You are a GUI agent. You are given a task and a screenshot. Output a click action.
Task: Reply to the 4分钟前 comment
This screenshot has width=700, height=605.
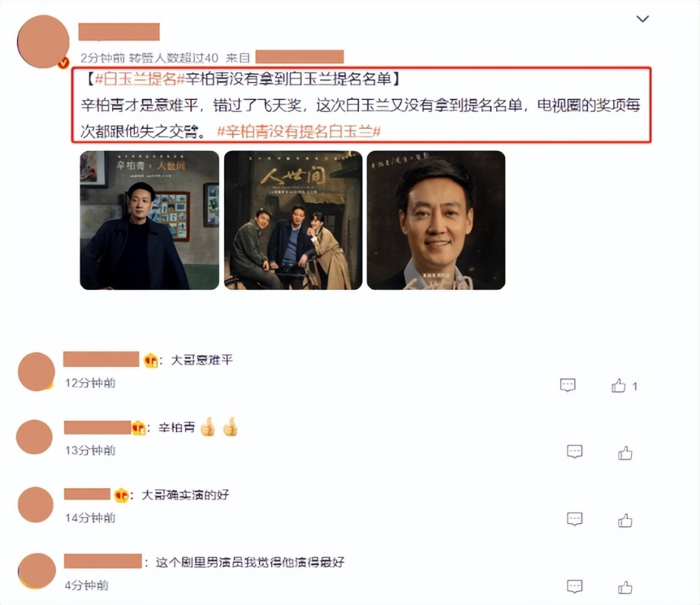(575, 586)
